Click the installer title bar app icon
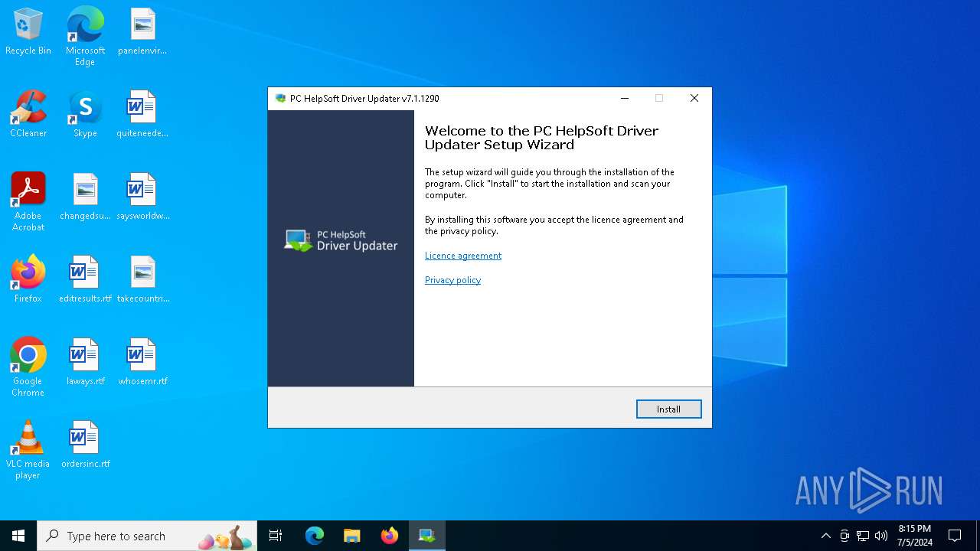980x551 pixels. pos(280,98)
